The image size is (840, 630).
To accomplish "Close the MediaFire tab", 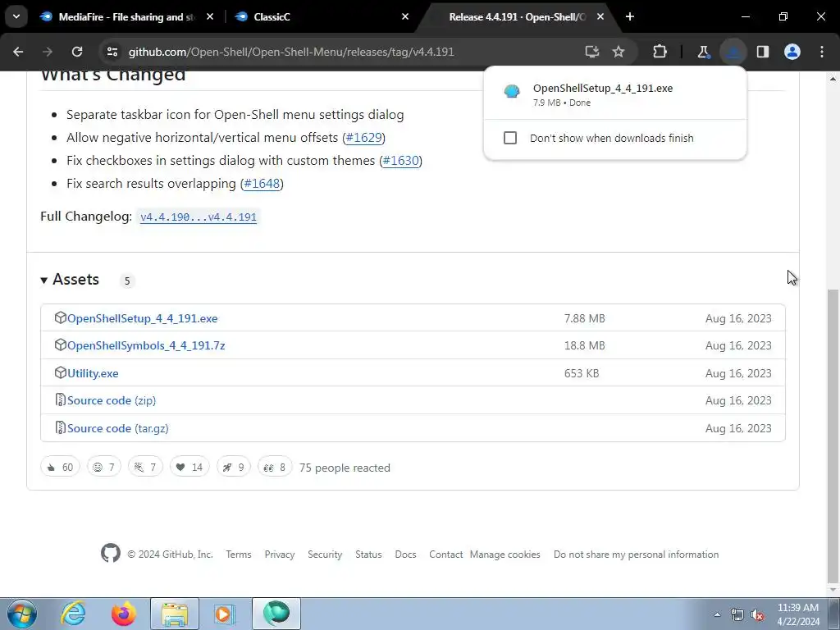I will coord(210,16).
